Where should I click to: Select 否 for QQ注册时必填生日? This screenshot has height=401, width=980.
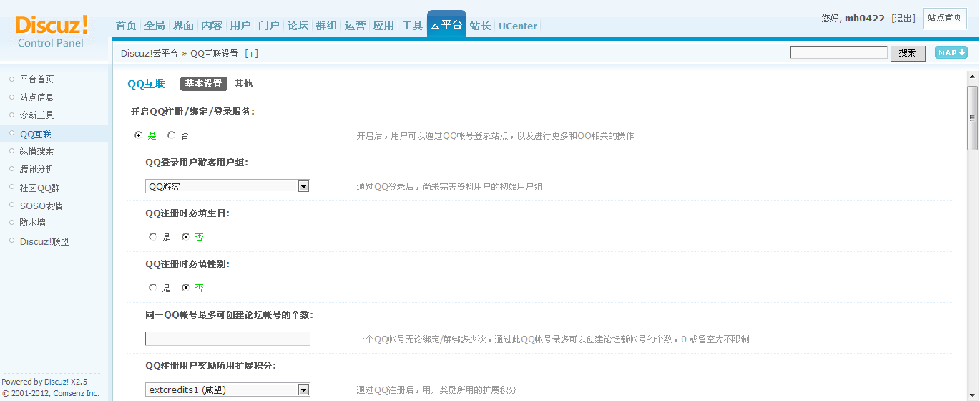coord(185,237)
